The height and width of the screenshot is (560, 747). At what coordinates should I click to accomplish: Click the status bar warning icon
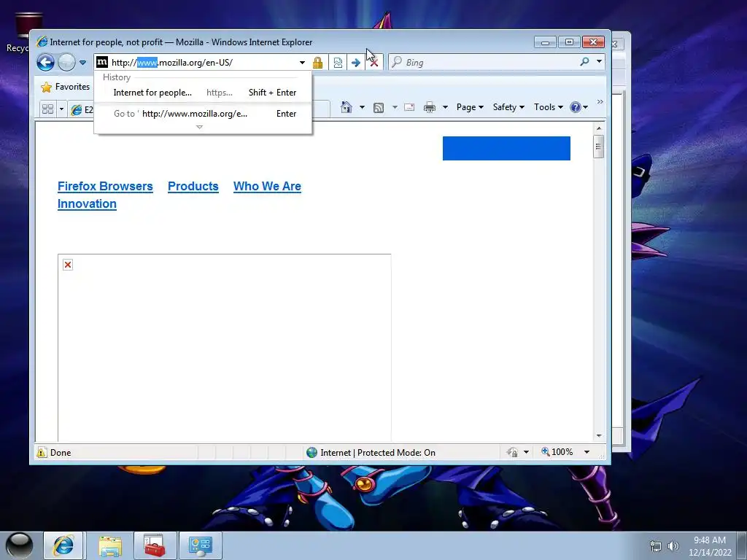[x=42, y=452]
